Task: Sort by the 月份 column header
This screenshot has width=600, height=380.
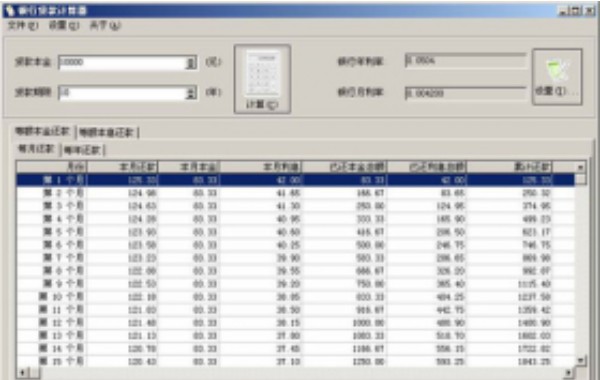Action: click(51, 167)
